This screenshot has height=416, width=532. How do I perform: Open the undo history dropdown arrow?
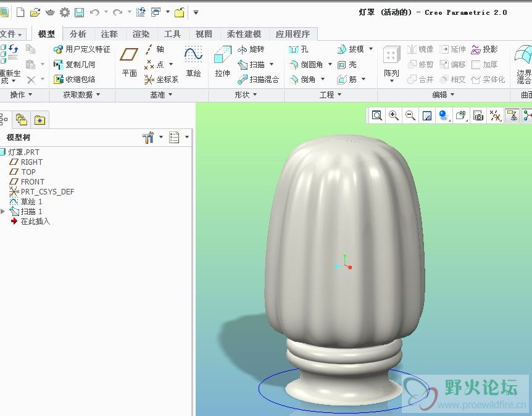click(106, 12)
